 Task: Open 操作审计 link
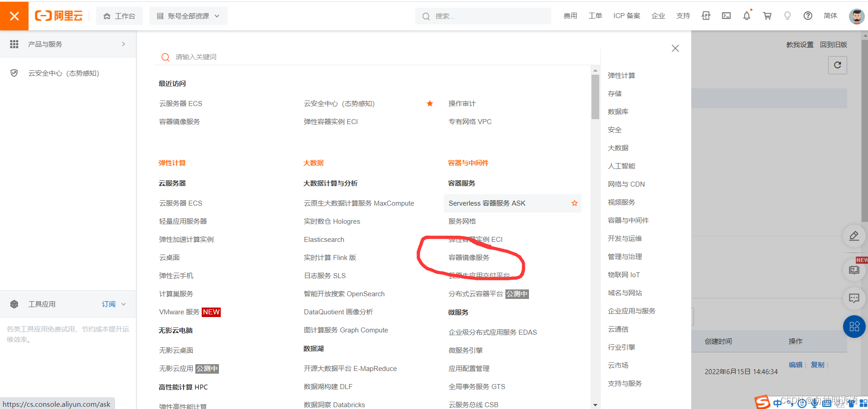tap(462, 103)
